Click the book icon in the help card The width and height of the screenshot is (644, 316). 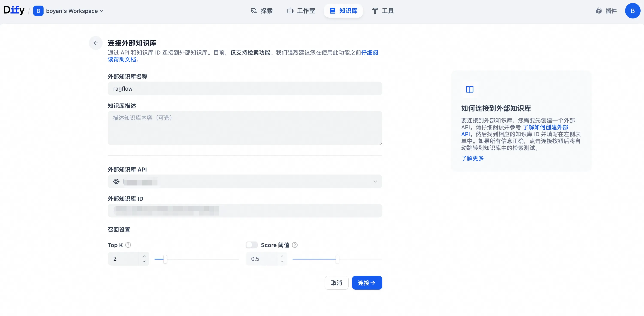pyautogui.click(x=470, y=89)
